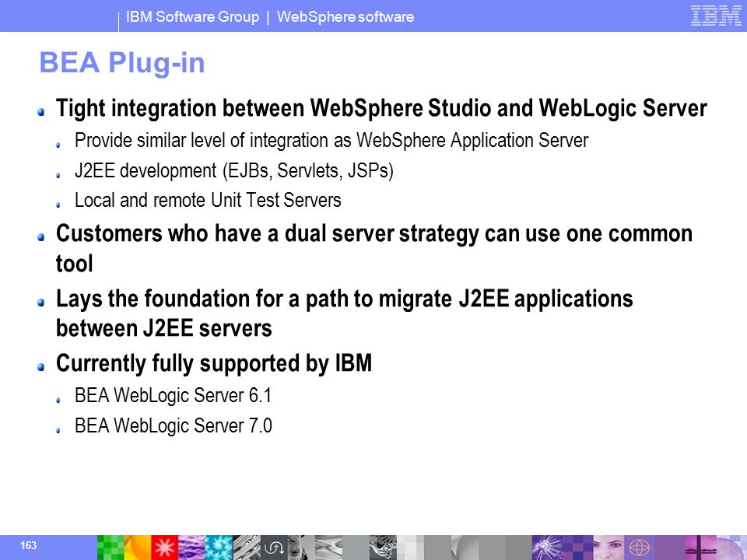Click "BEA WebLogic Server 7.0" item

point(173,425)
